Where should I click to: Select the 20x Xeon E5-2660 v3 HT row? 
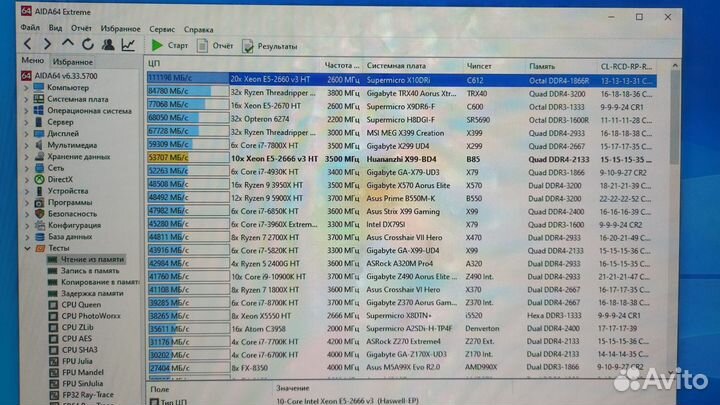coord(402,79)
